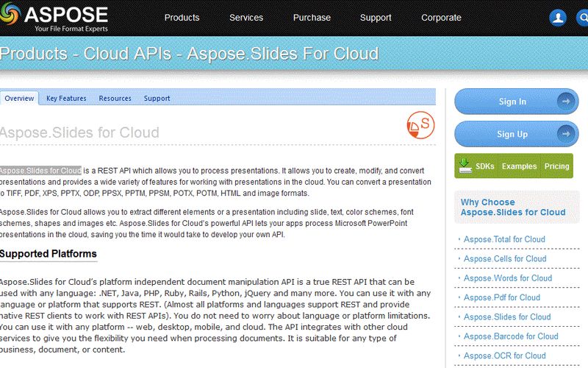Viewport: 588px width, 368px height.
Task: Open Aspose.Total for Cloud link
Action: click(504, 239)
